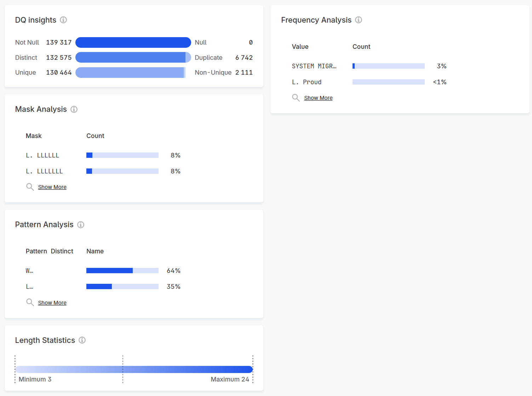Screen dimensions: 532x396
Task: Select the Count column header in Frequency Analysis
Action: [361, 46]
